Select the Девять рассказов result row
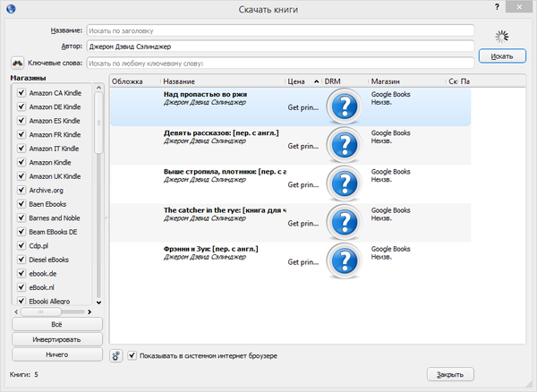Image resolution: width=537 pixels, height=392 pixels. click(x=290, y=146)
